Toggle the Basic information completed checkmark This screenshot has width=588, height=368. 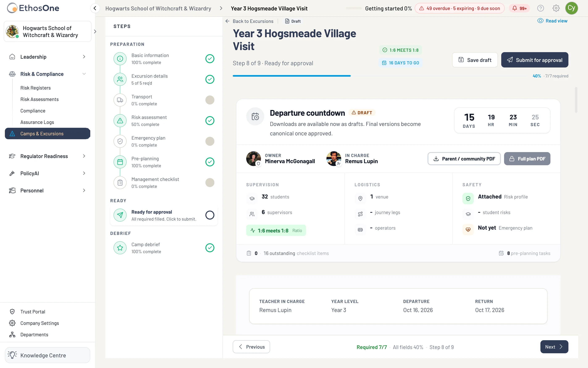210,59
